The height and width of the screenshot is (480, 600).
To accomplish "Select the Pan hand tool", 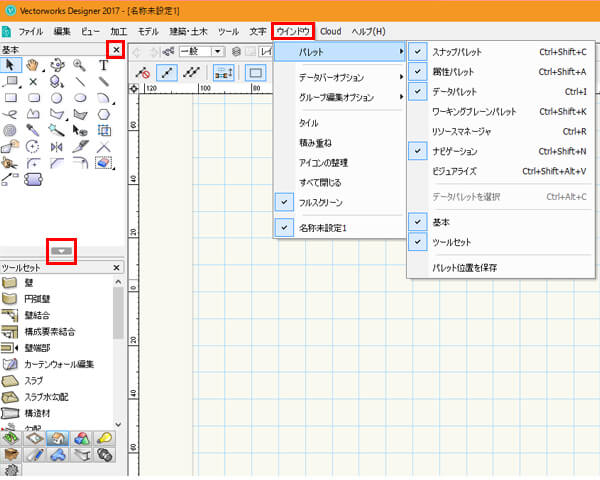I will pos(33,65).
